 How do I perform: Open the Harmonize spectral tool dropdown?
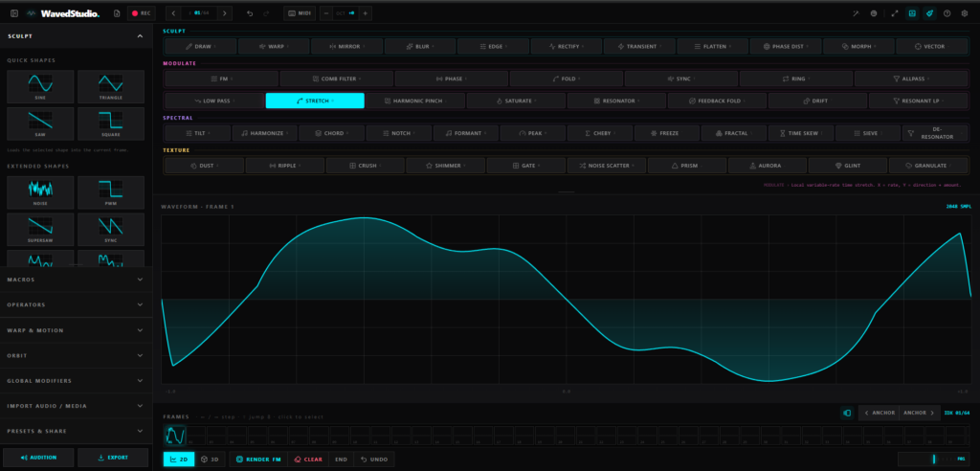coord(265,133)
